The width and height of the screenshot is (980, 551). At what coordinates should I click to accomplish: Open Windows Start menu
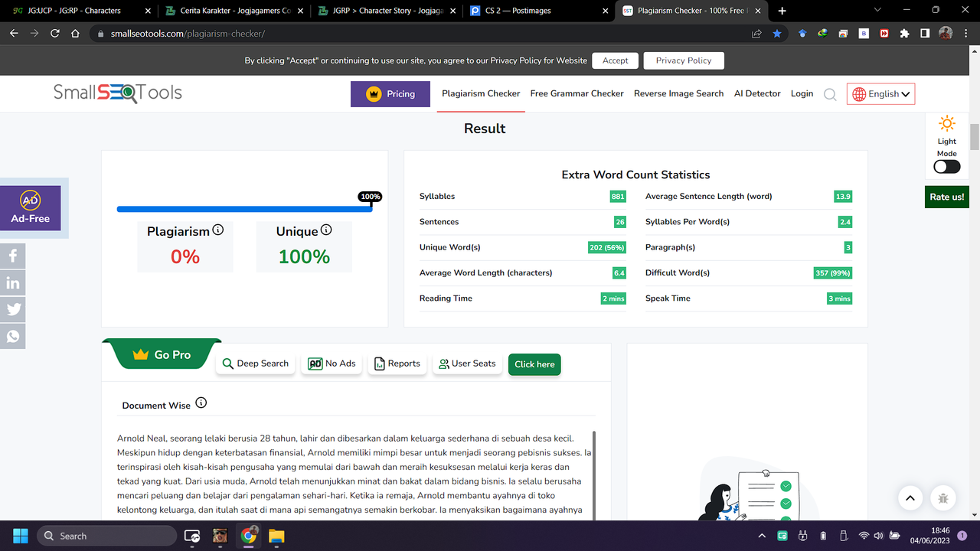pyautogui.click(x=19, y=536)
